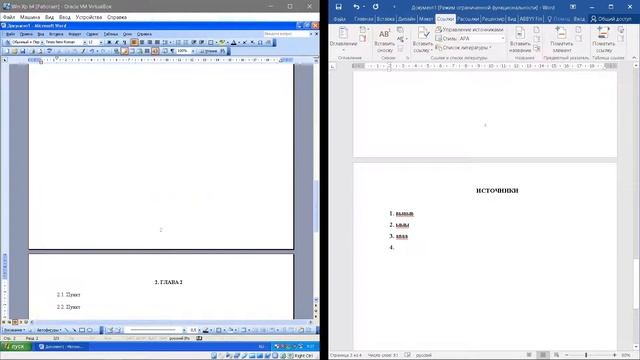The image size is (640, 360).
Task: Zoom in with plus button Word 2016
Action: tap(614, 355)
